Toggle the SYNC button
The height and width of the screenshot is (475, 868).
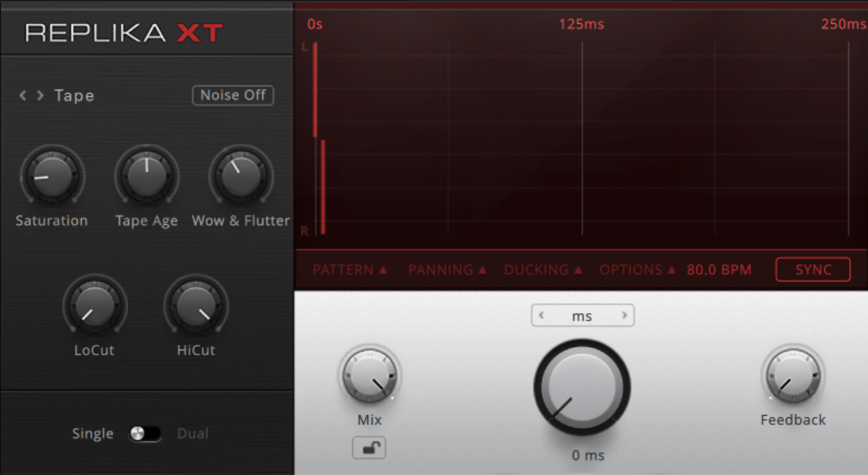pos(813,270)
